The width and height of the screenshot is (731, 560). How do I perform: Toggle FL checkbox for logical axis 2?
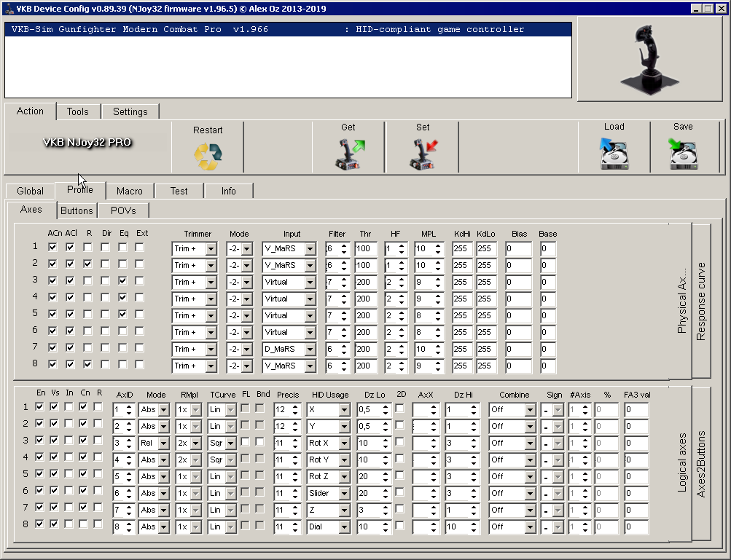[x=245, y=425]
